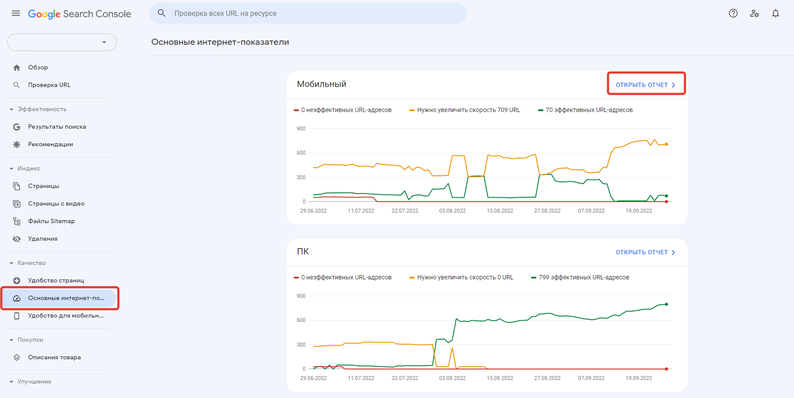Viewport: 794px width, 398px height.
Task: Click mobile legend 0 неэффективных URL-адресов
Action: pyautogui.click(x=343, y=110)
